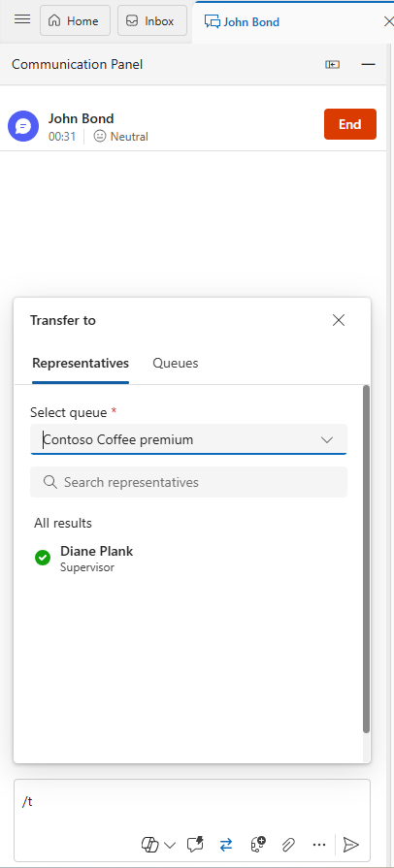The width and height of the screenshot is (394, 868).
Task: Go to the Inbox tab
Action: tap(151, 21)
